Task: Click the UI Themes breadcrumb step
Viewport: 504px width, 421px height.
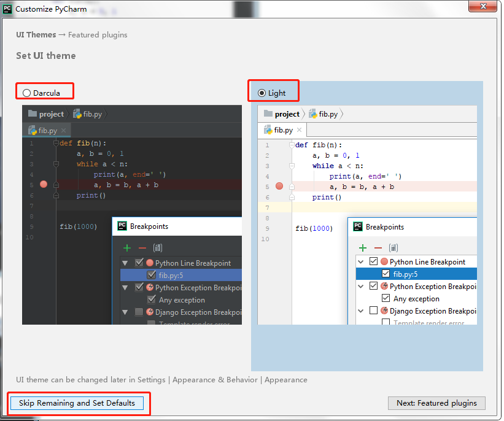Action: pos(36,35)
